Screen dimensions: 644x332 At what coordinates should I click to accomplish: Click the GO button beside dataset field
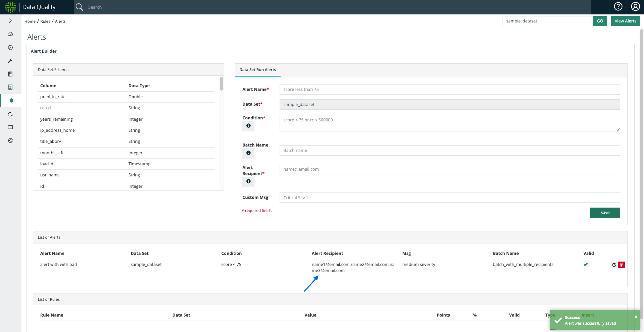[x=600, y=21]
